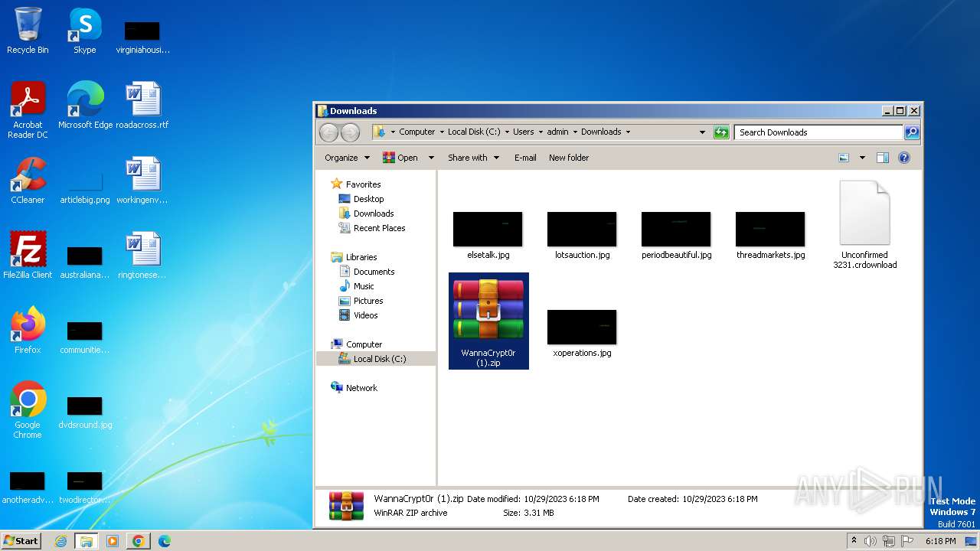Create a New folder
The height and width of the screenshot is (551, 980).
pos(569,158)
